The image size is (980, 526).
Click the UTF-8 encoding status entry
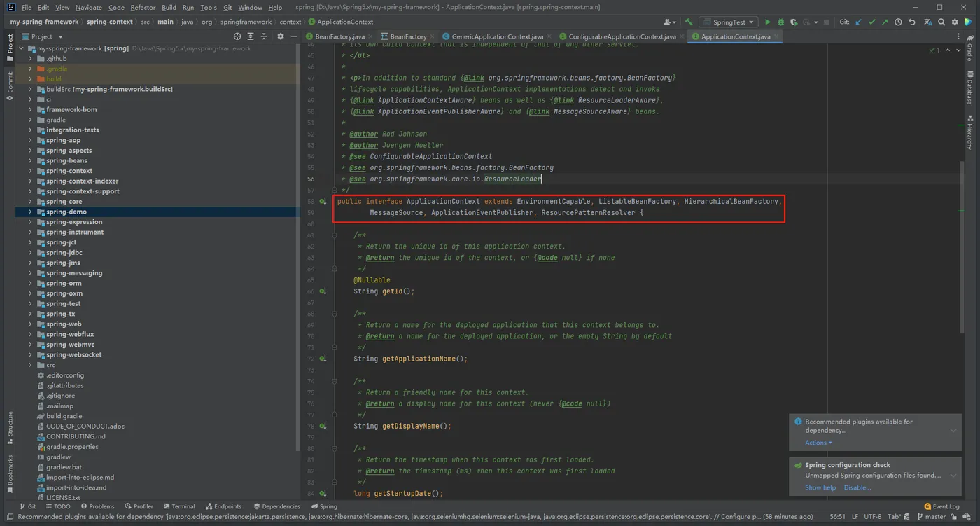(873, 517)
